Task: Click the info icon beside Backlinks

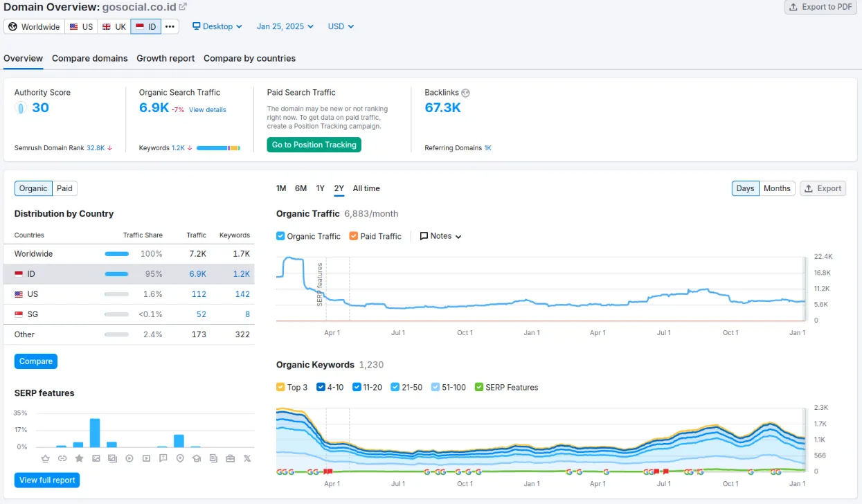Action: (465, 93)
